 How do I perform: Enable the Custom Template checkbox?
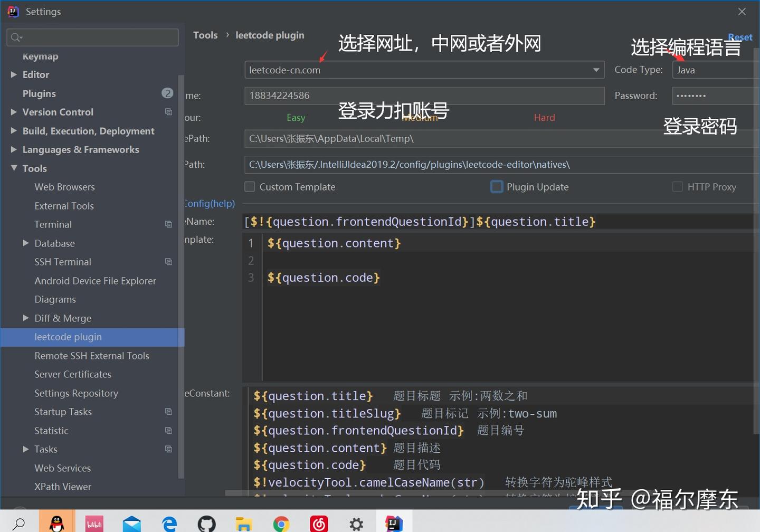click(250, 187)
